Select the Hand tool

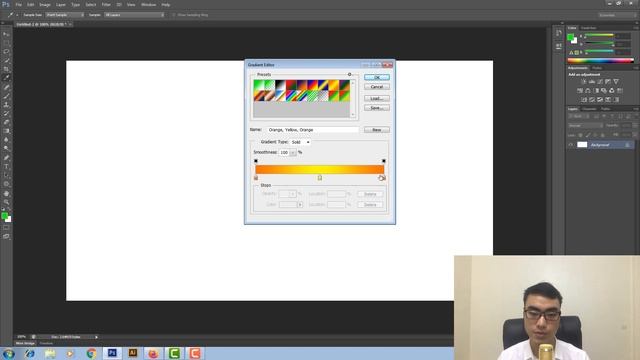6,193
